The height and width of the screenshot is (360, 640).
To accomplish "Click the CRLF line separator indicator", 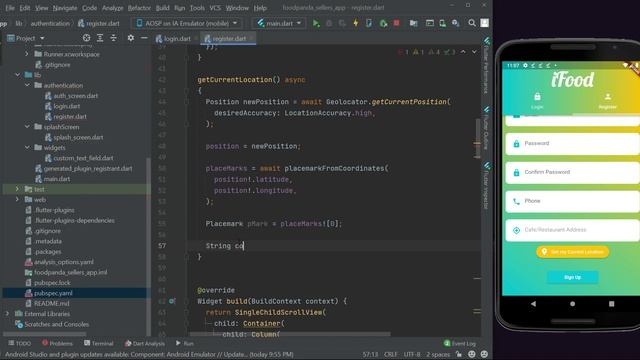I will tap(391, 354).
